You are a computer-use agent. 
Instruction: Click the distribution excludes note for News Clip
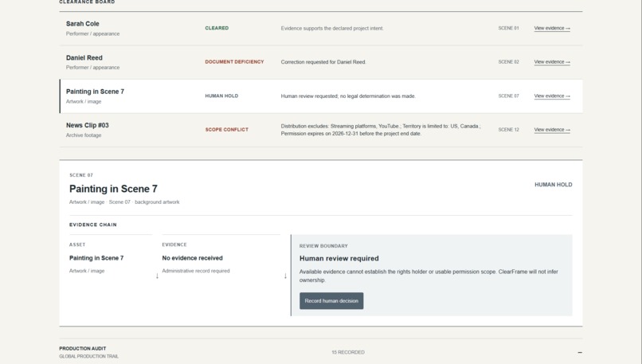click(x=381, y=130)
